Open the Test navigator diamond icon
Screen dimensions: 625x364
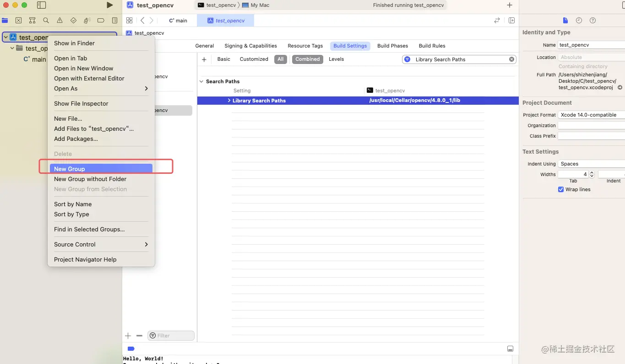coord(73,20)
